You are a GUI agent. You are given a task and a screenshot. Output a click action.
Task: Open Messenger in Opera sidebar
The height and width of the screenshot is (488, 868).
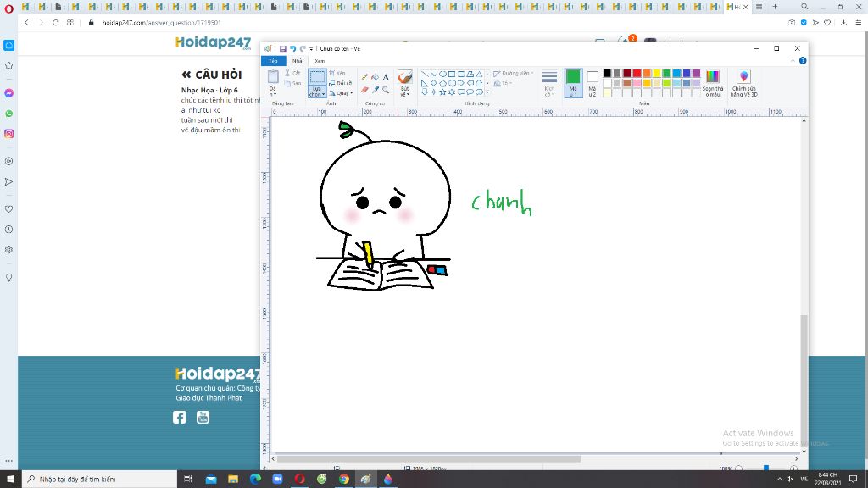[8, 93]
